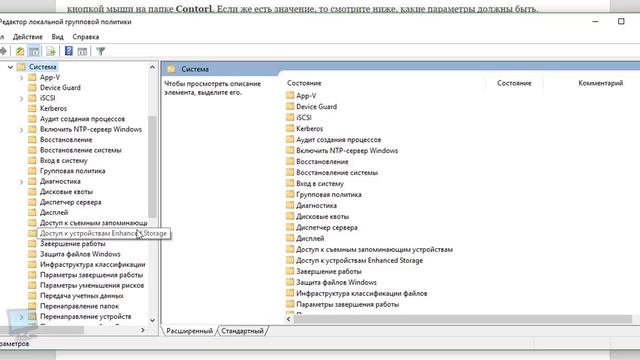This screenshot has height=360, width=640.
Task: Click the App-V folder icon in the right list
Action: click(x=290, y=96)
